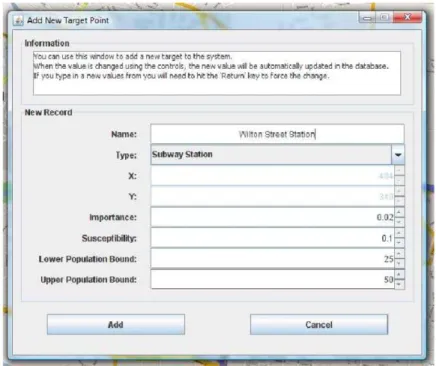Increase Lower Population Bound with up arrow
The width and height of the screenshot is (436, 366).
pos(399,254)
